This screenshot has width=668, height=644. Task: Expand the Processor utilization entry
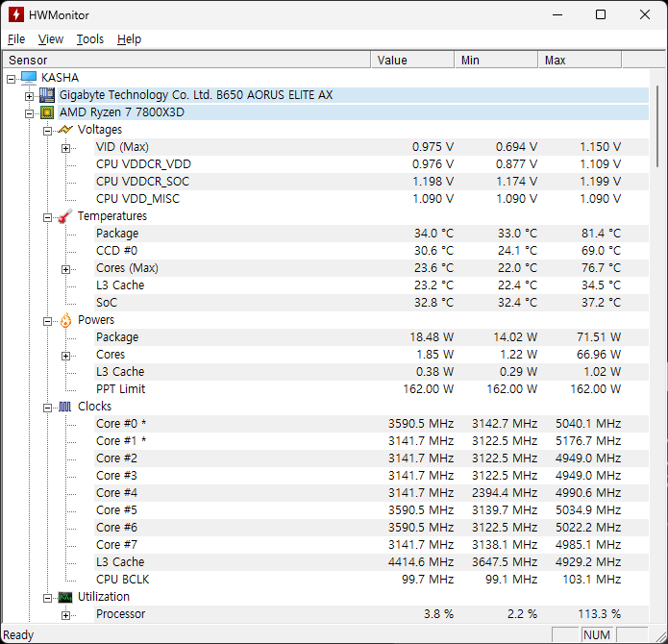(x=65, y=615)
